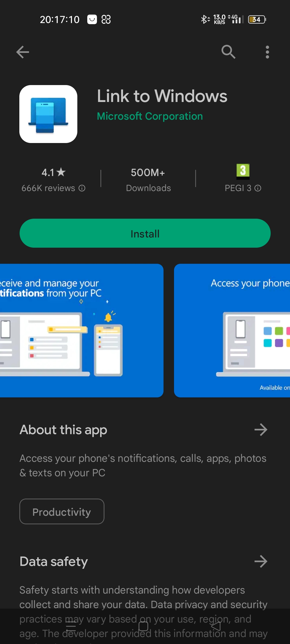Expand About this app arrow
The height and width of the screenshot is (644, 290).
click(x=261, y=430)
